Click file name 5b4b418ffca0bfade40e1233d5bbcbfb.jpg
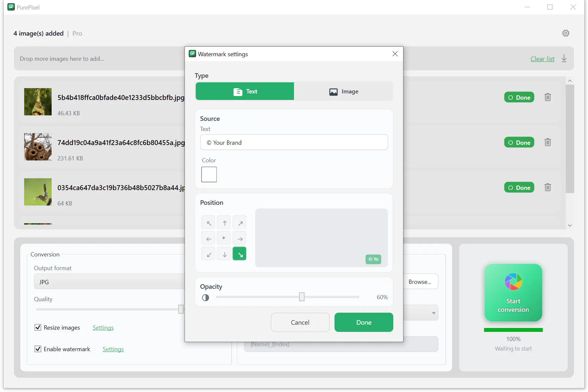This screenshot has height=392, width=588. click(x=121, y=98)
